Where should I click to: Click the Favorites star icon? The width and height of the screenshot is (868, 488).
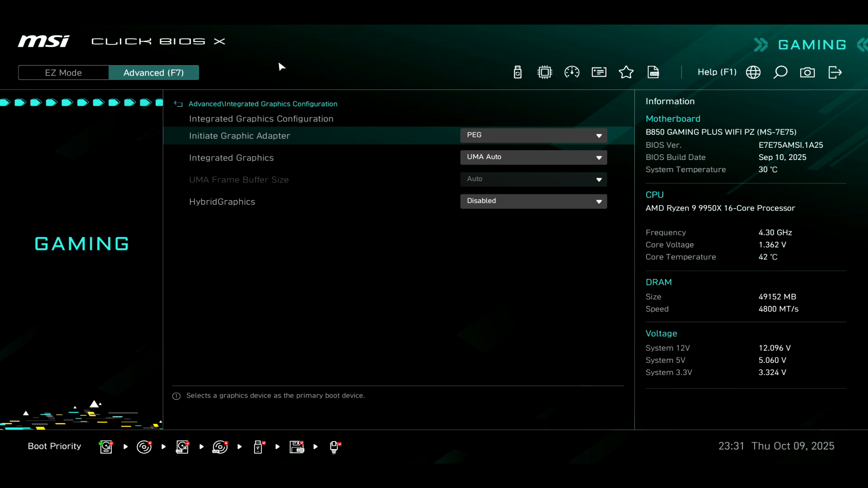626,72
